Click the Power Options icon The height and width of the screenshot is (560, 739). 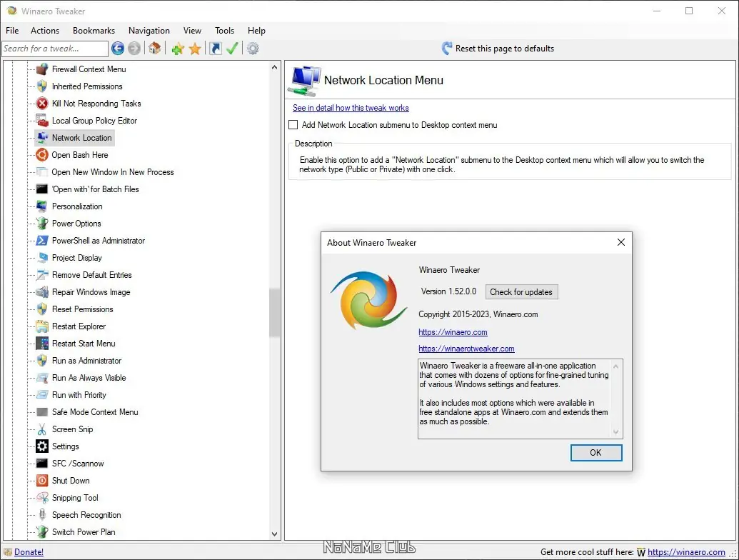[42, 224]
